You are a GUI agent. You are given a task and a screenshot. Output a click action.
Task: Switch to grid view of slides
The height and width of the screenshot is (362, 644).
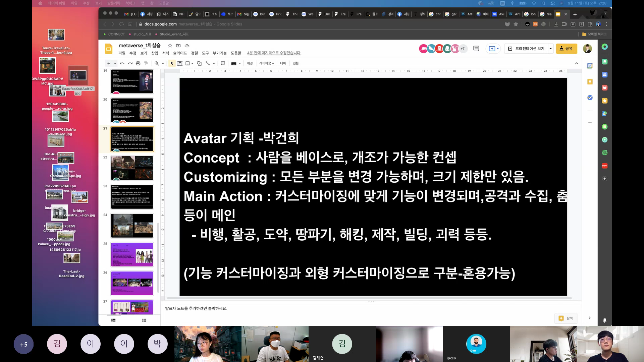[144, 320]
